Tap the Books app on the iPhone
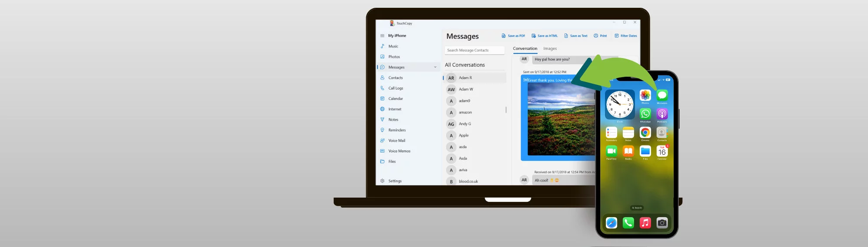The image size is (868, 247). pyautogui.click(x=628, y=151)
